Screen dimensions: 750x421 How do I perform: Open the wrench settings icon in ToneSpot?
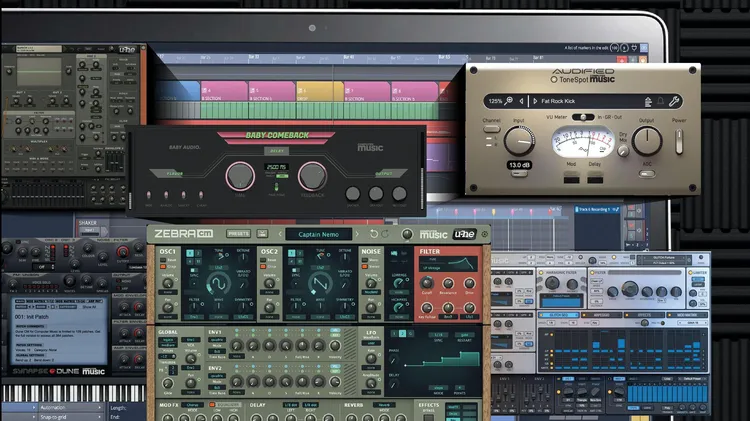coord(674,101)
